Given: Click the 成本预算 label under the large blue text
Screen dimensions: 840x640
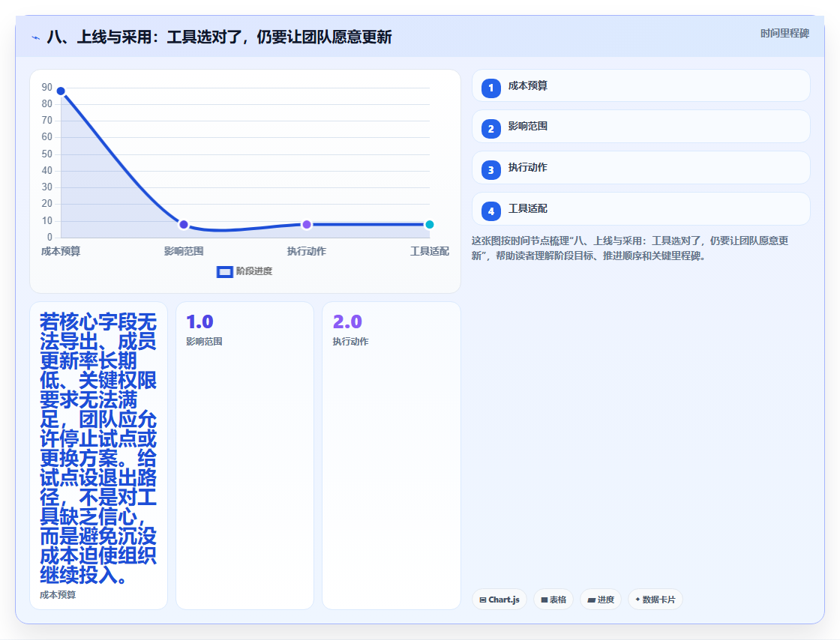Looking at the screenshot, I should (58, 595).
